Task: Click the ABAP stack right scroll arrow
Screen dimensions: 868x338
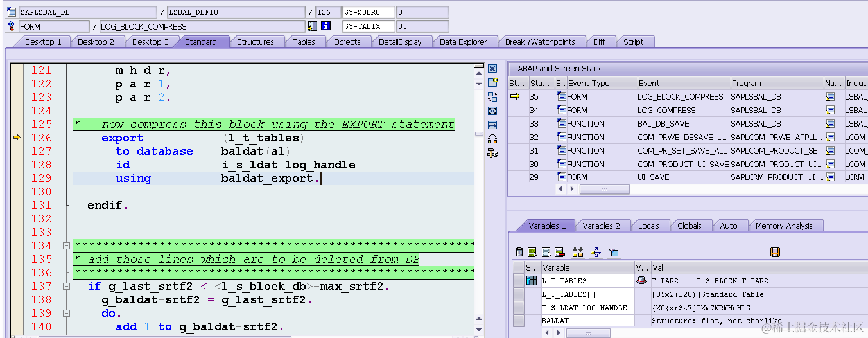Action: click(x=572, y=190)
